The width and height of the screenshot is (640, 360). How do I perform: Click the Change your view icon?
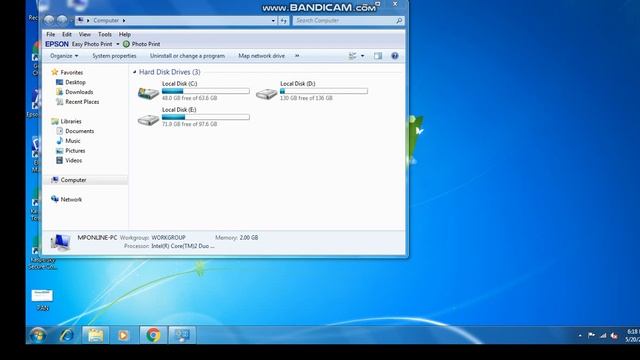point(352,56)
